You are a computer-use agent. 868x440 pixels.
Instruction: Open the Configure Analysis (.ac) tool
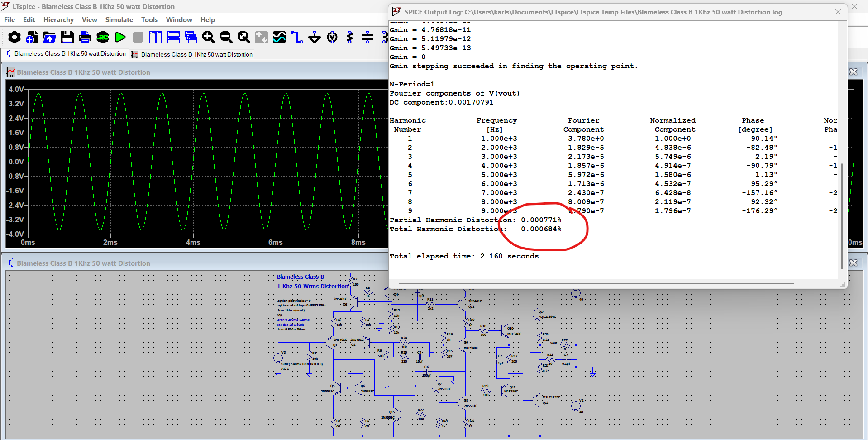pyautogui.click(x=103, y=37)
